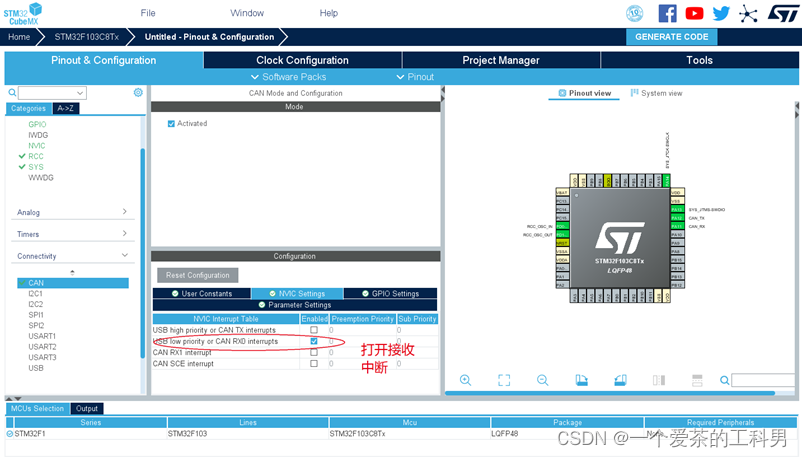Enable USB high priority or CAN TX interrupt
The image size is (802, 457).
click(314, 330)
